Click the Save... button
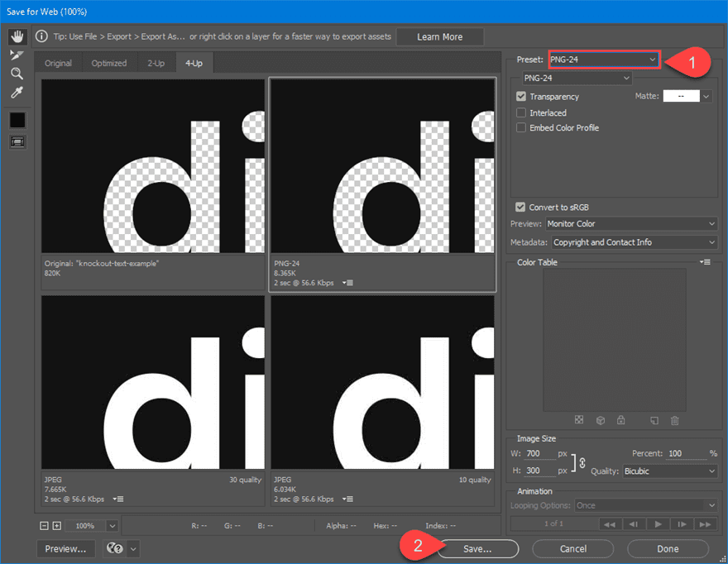 477,548
